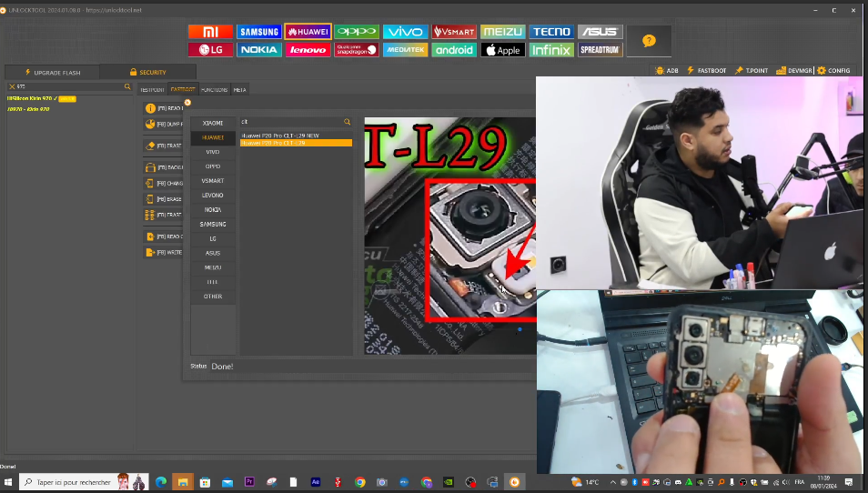Select the ASUS brand logo

(601, 32)
